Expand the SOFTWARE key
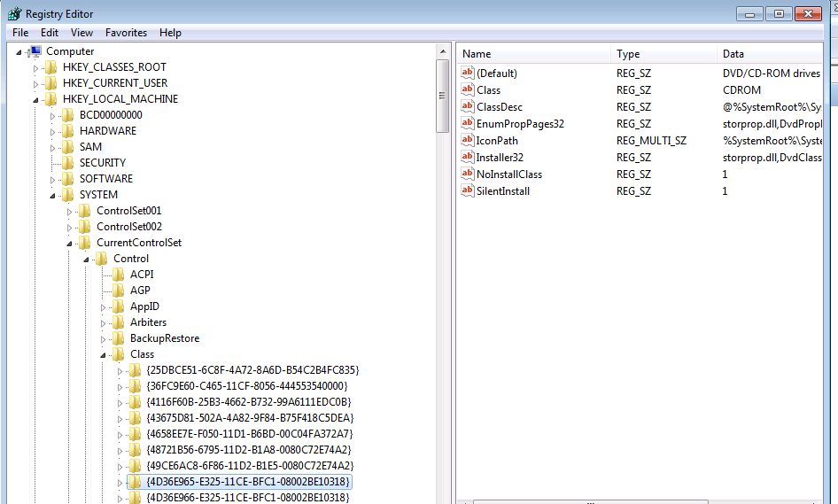Screen dimensions: 838x504 (x=52, y=180)
